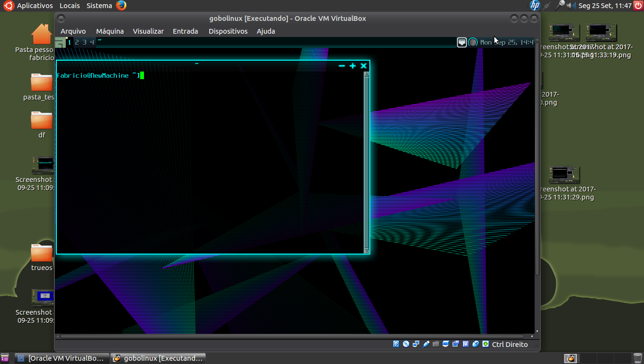Click the shared folders status icon

pos(435,344)
